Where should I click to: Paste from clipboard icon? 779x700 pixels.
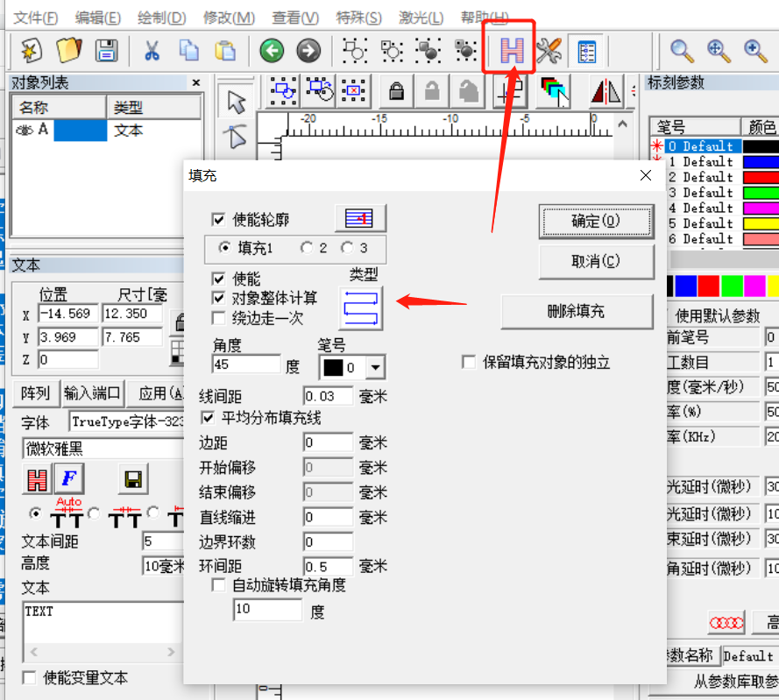click(x=225, y=51)
